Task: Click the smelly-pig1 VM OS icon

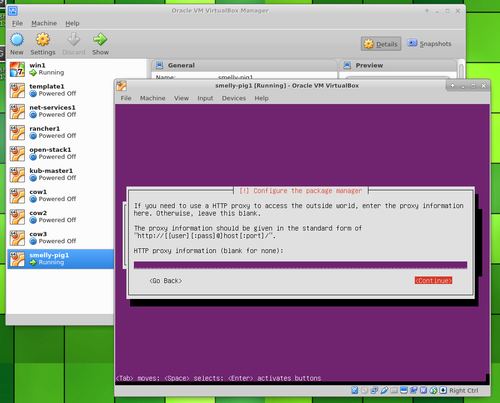Action: pyautogui.click(x=17, y=259)
